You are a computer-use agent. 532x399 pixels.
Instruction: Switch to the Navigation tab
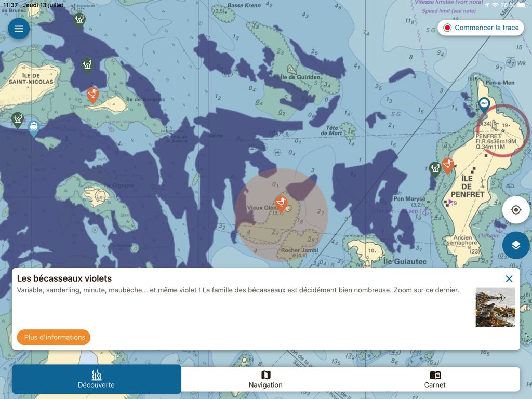pos(265,379)
